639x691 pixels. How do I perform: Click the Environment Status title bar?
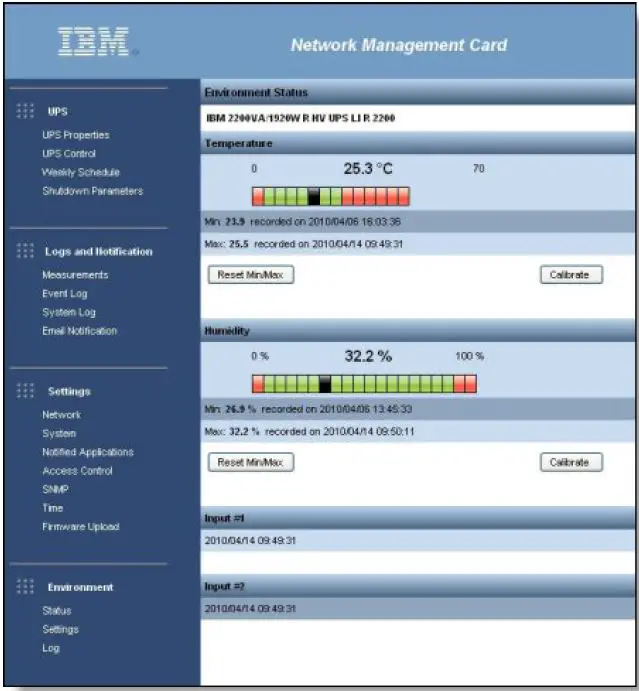click(x=417, y=92)
